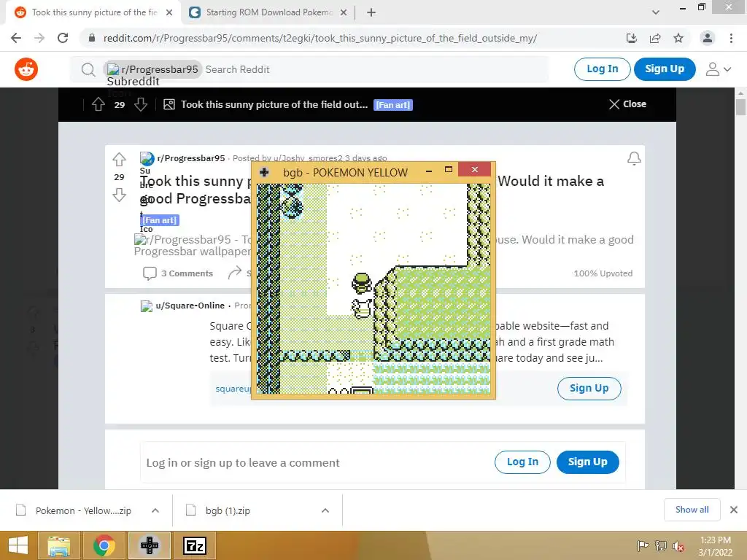Open a new browser tab

[371, 13]
